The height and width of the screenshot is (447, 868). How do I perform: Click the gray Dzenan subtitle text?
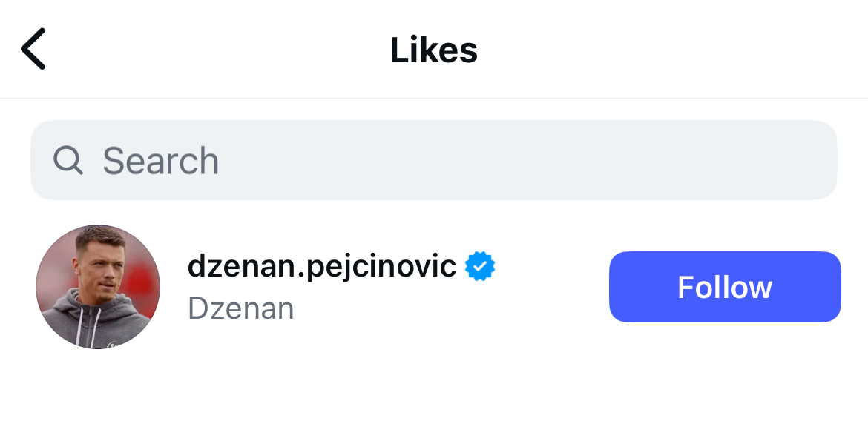[241, 308]
